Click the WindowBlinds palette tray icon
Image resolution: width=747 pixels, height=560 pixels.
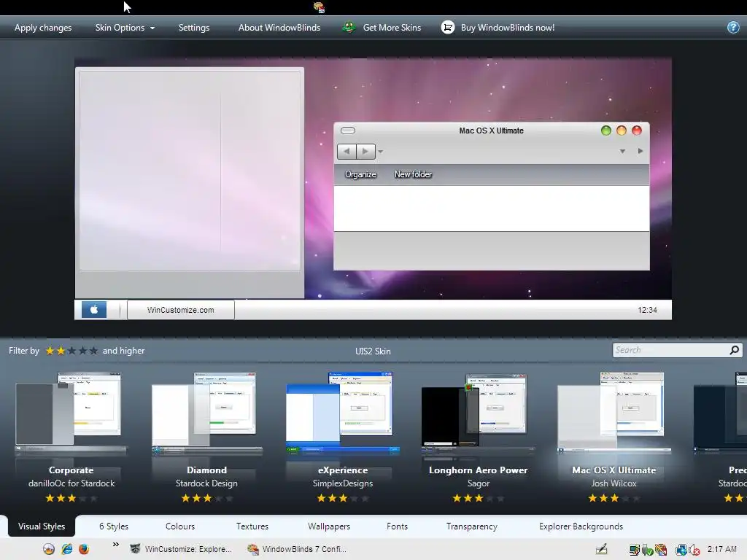point(661,550)
